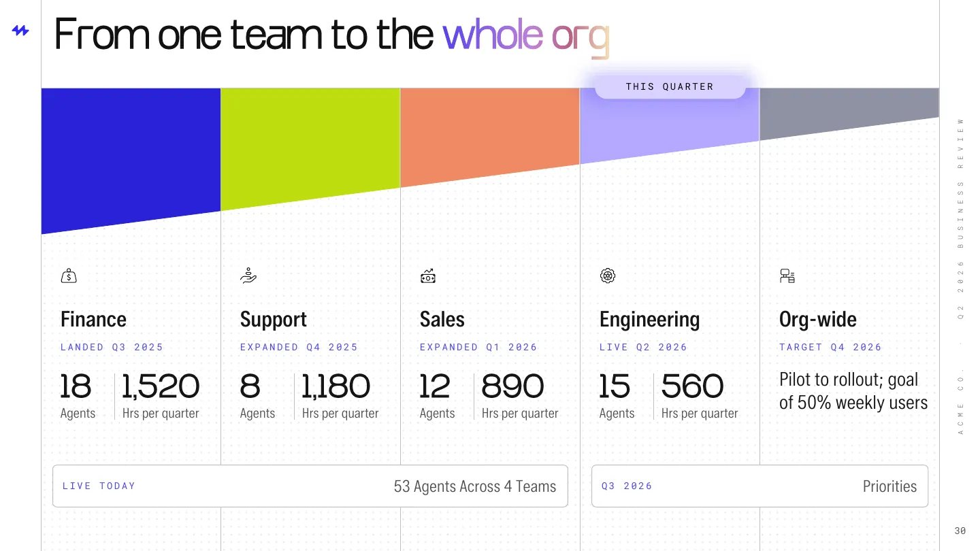Image resolution: width=980 pixels, height=551 pixels.
Task: Click the EXPANDED Q4 2025 label
Action: [299, 347]
